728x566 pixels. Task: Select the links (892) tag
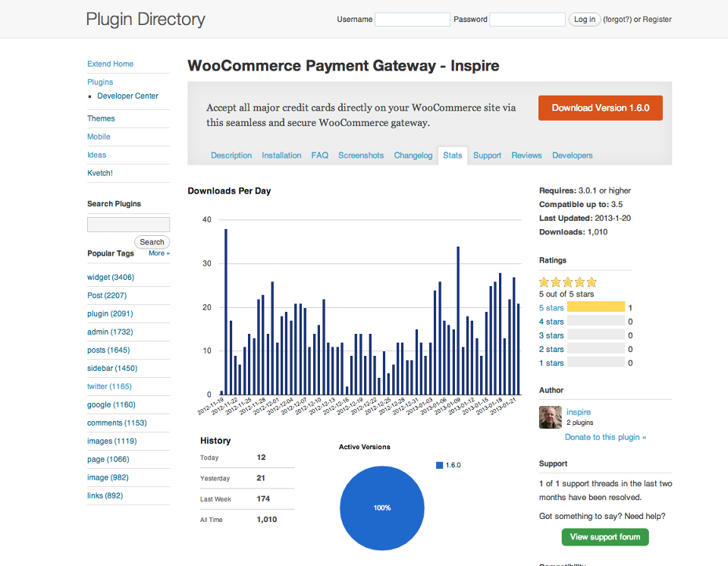tap(105, 495)
